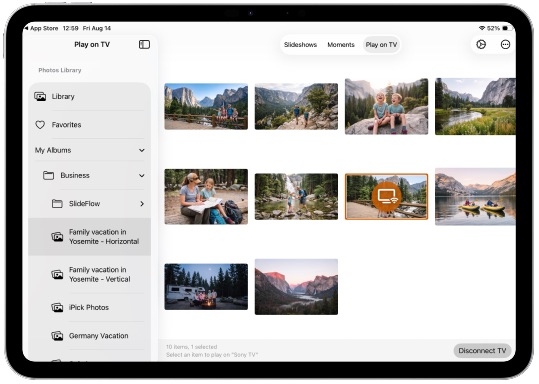Click the Library photos icon
Screen dimensions: 539x384
[40, 97]
